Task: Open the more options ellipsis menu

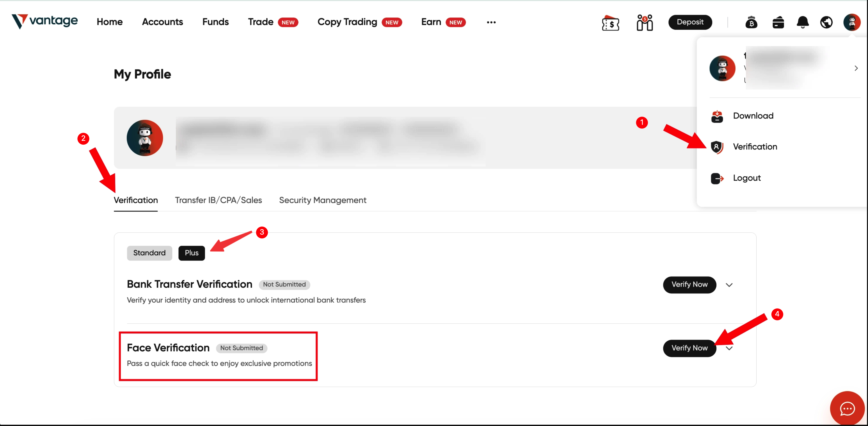Action: point(491,22)
